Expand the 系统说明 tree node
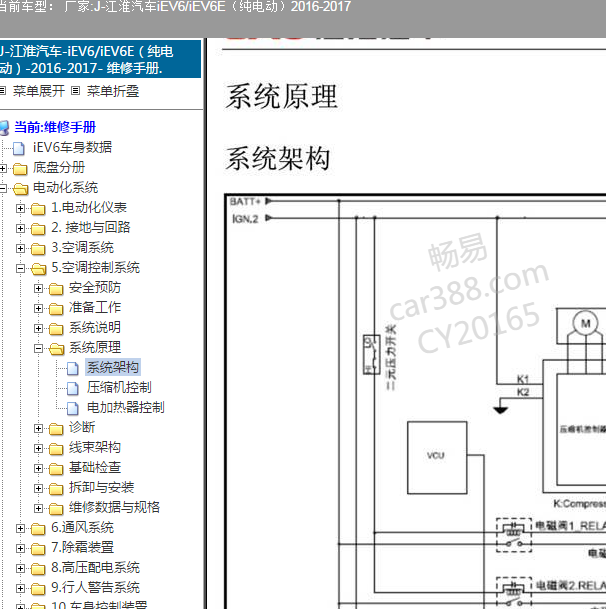This screenshot has width=606, height=609. click(38, 329)
